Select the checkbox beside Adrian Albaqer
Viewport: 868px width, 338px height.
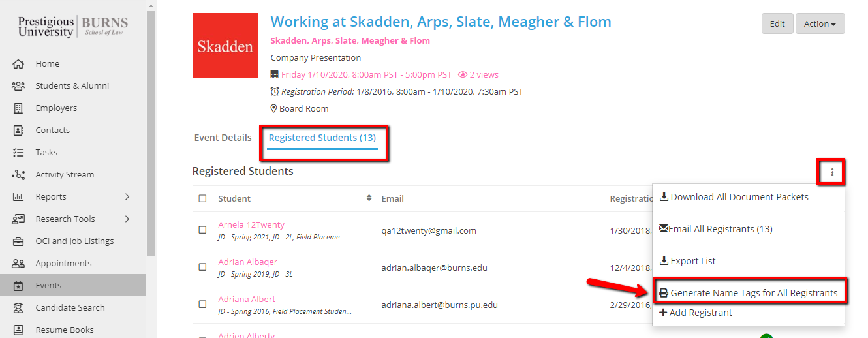point(202,268)
